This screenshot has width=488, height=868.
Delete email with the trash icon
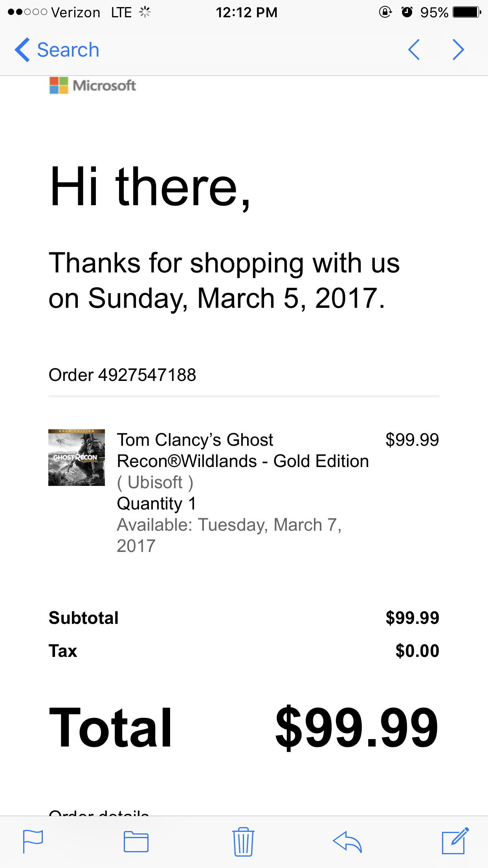[x=243, y=842]
